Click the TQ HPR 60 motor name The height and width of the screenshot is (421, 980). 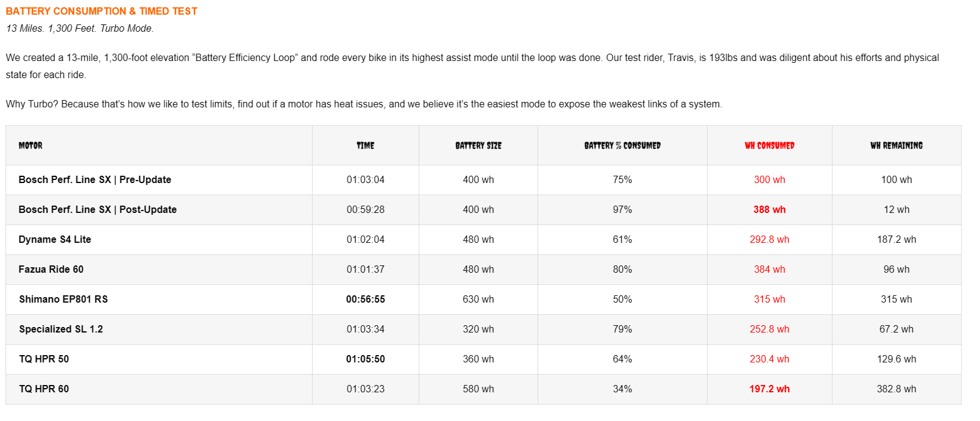[44, 389]
